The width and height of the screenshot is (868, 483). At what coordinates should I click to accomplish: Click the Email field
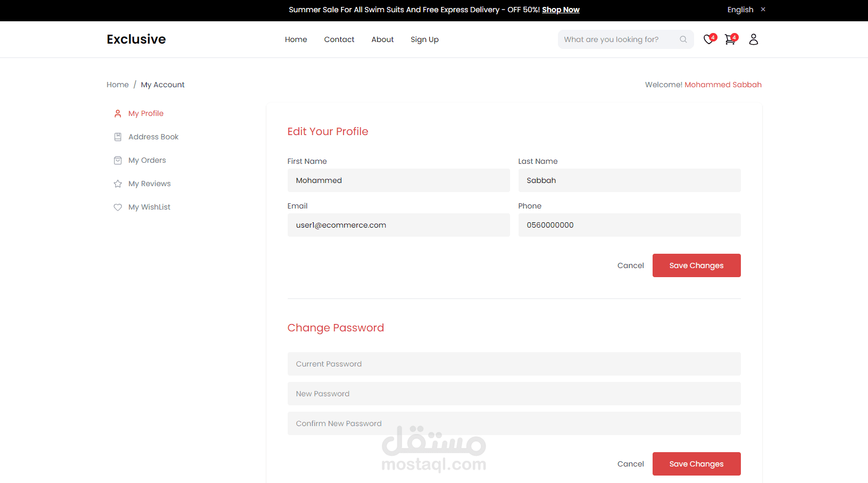click(398, 225)
